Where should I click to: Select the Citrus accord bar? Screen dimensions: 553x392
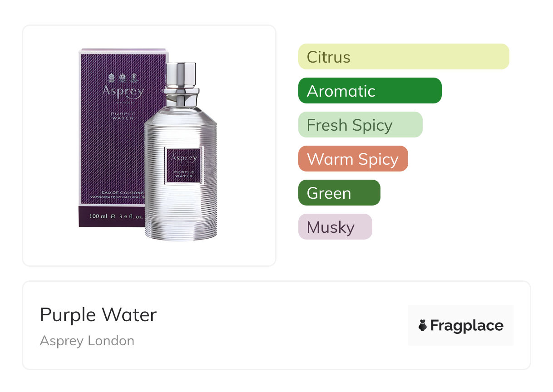(404, 57)
